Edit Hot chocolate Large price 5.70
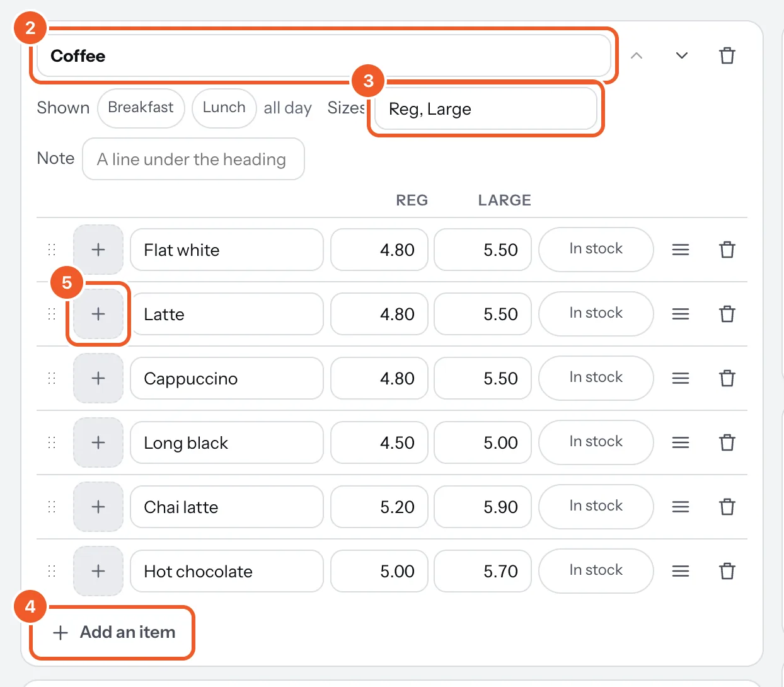 483,571
